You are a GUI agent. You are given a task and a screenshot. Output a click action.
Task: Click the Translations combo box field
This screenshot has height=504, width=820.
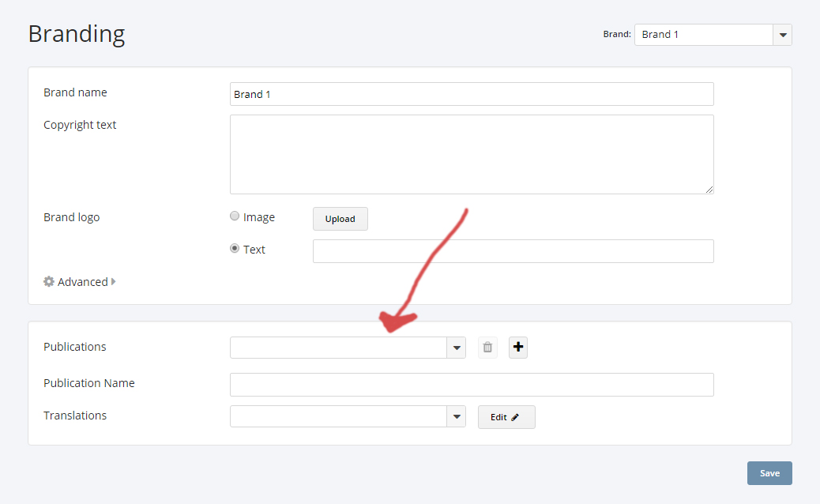point(338,416)
